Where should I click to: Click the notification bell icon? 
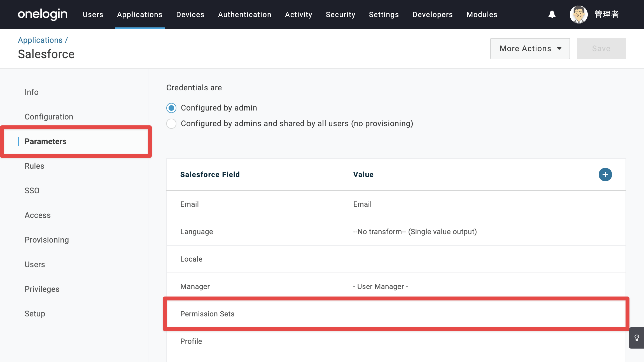point(552,14)
